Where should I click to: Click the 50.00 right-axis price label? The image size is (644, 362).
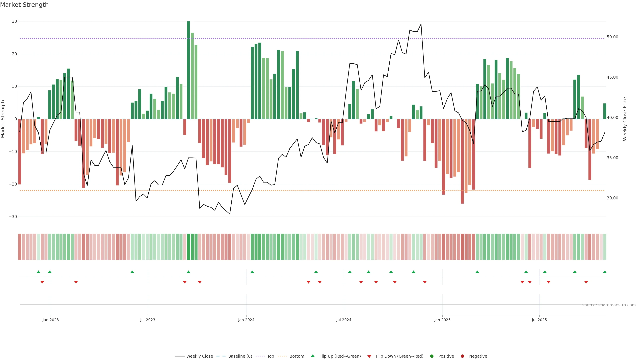tap(612, 37)
